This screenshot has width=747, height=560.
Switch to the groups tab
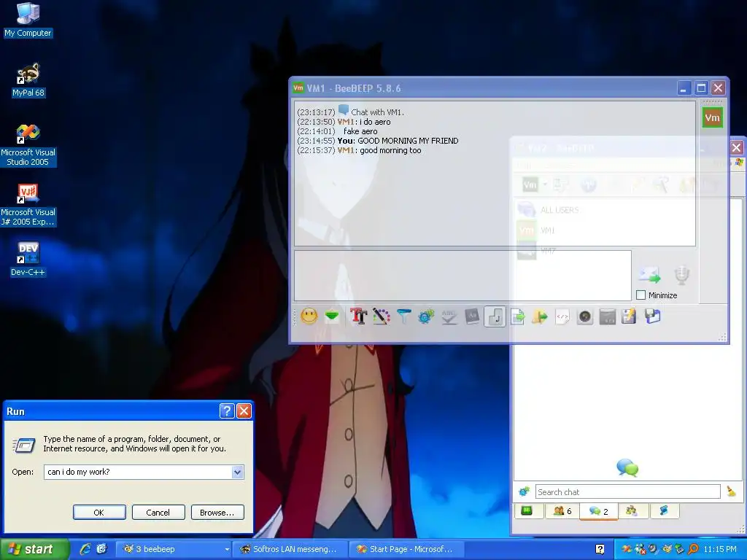(632, 511)
